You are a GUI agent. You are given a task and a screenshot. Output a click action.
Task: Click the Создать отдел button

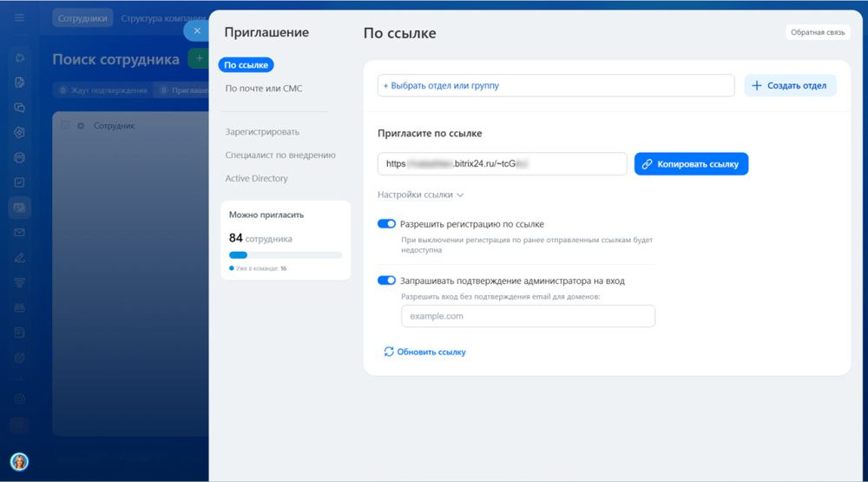click(790, 85)
